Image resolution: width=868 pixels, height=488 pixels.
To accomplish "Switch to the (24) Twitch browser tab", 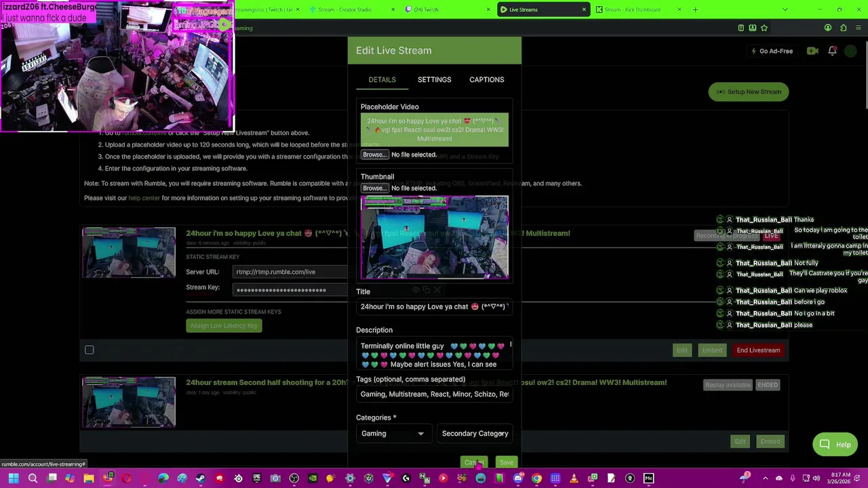I will coord(447,9).
